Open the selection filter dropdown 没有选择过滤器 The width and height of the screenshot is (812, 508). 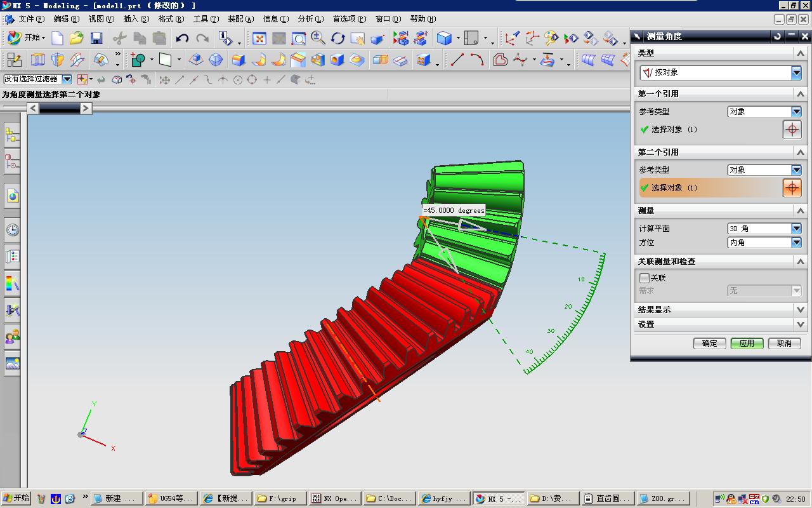coord(38,79)
